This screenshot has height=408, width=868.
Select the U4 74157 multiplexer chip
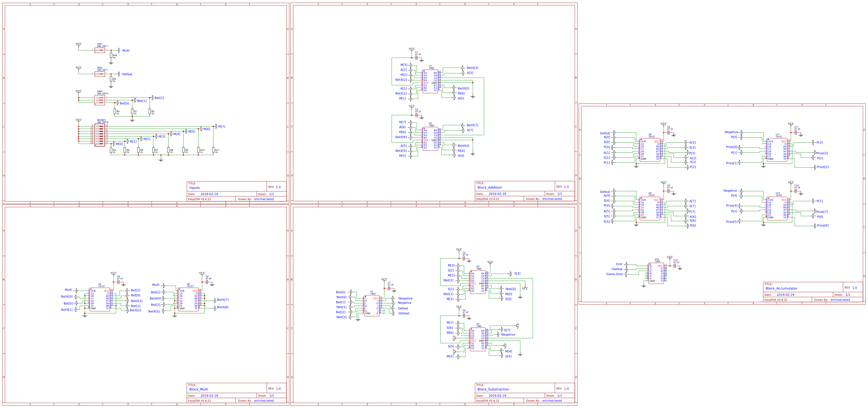coord(100,299)
